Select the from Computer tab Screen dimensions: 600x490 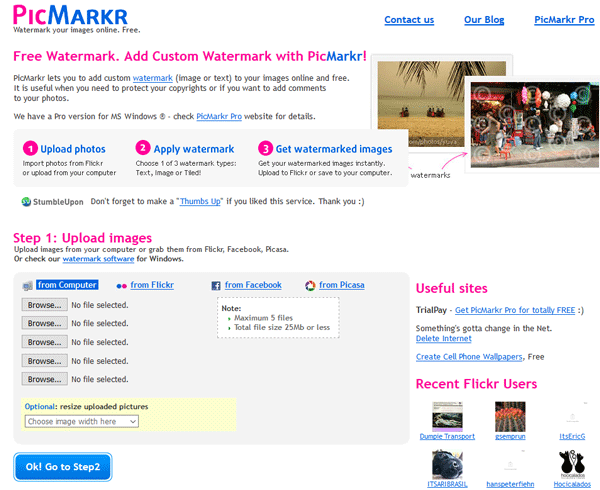[x=67, y=285]
